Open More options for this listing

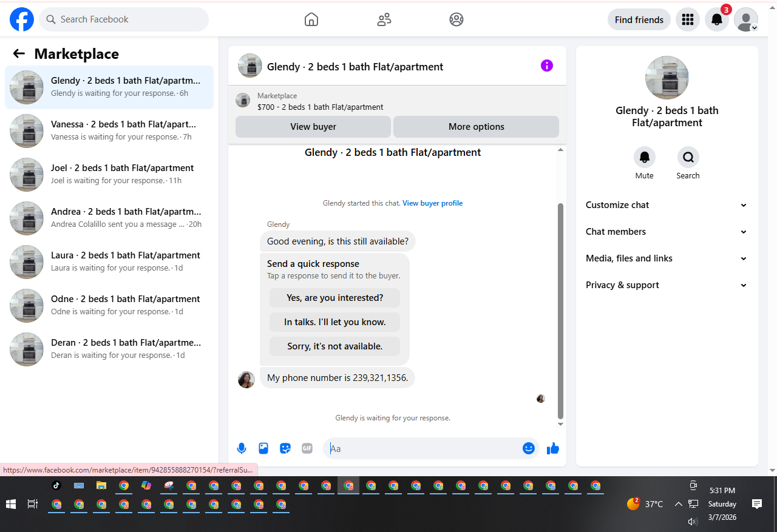pyautogui.click(x=477, y=127)
